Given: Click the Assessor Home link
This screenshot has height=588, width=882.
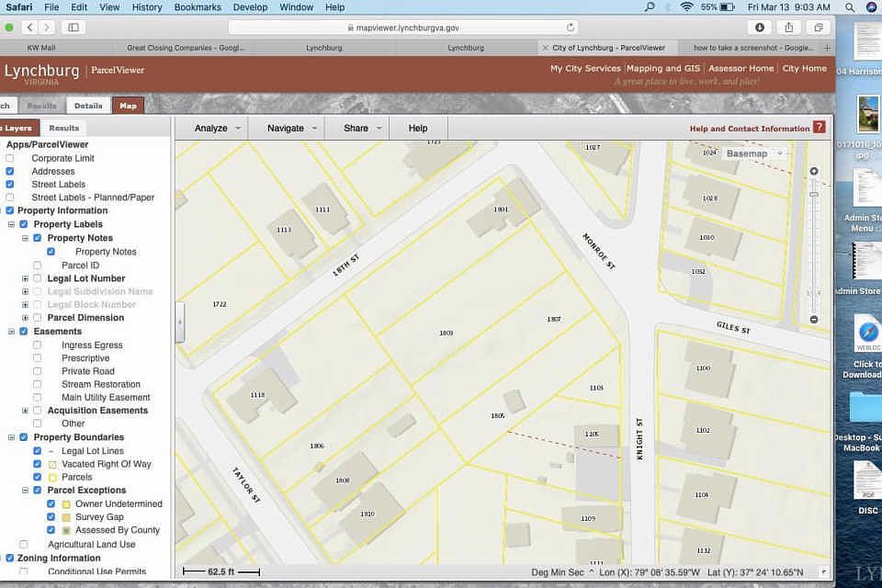Looking at the screenshot, I should [x=741, y=68].
